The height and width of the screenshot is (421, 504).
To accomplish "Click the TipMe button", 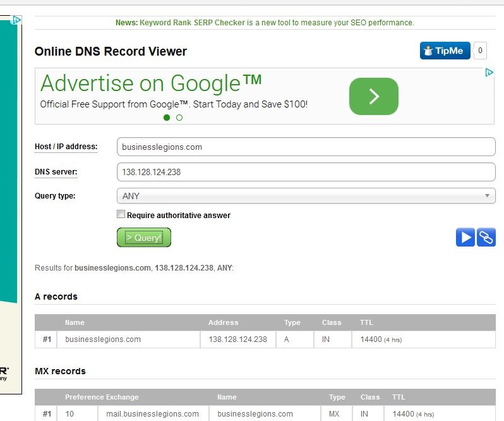I will (445, 51).
